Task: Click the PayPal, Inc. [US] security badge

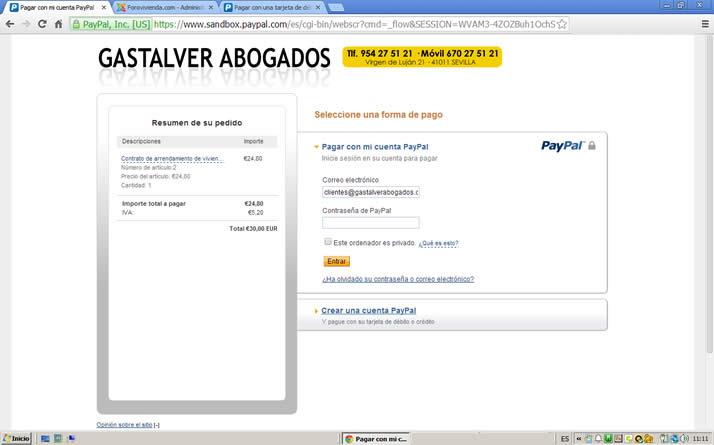Action: click(111, 24)
